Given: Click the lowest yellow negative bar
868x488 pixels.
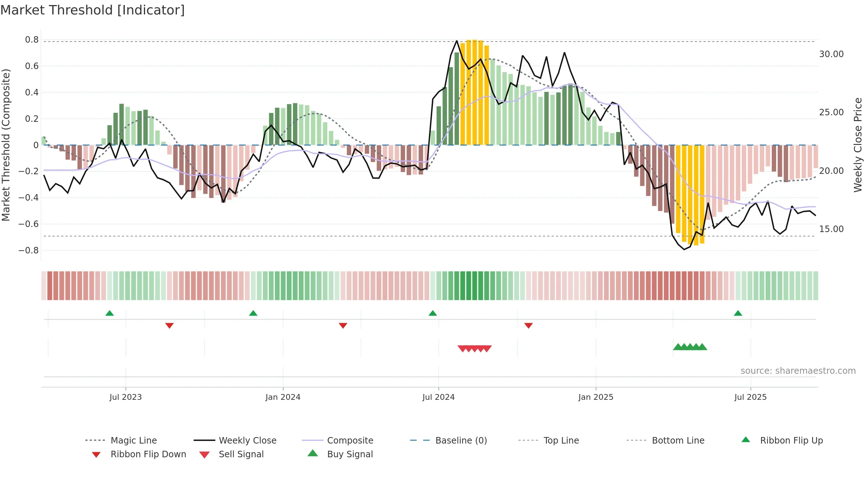Looking at the screenshot, I should (696, 195).
